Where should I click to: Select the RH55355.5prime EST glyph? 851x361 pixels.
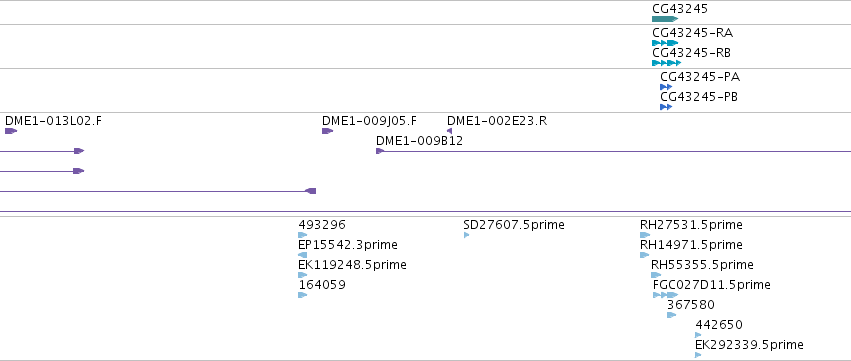(x=656, y=275)
